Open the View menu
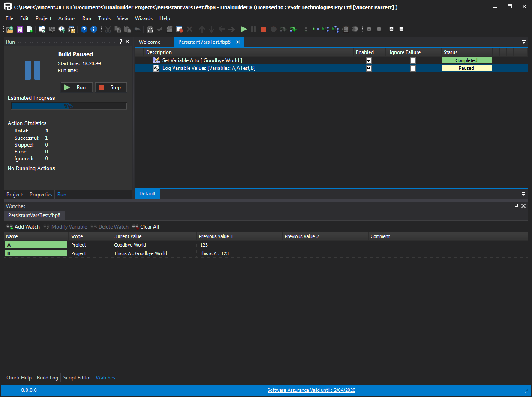 [x=123, y=18]
